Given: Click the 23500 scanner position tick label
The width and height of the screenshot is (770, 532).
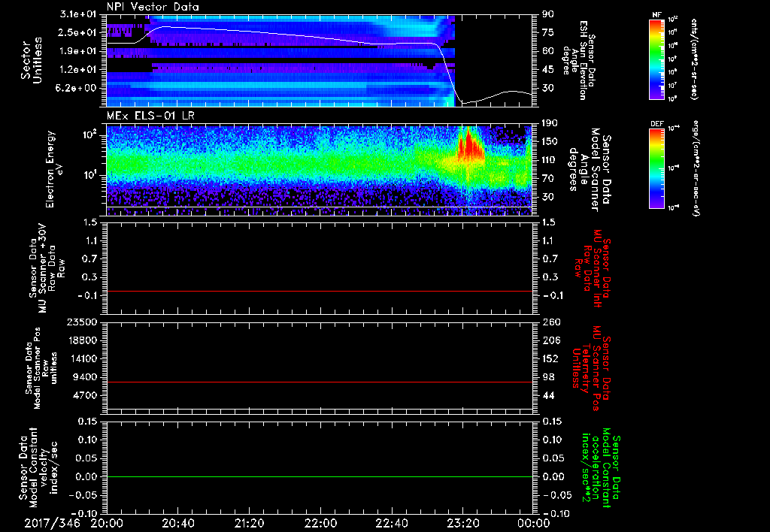Looking at the screenshot, I should point(81,322).
